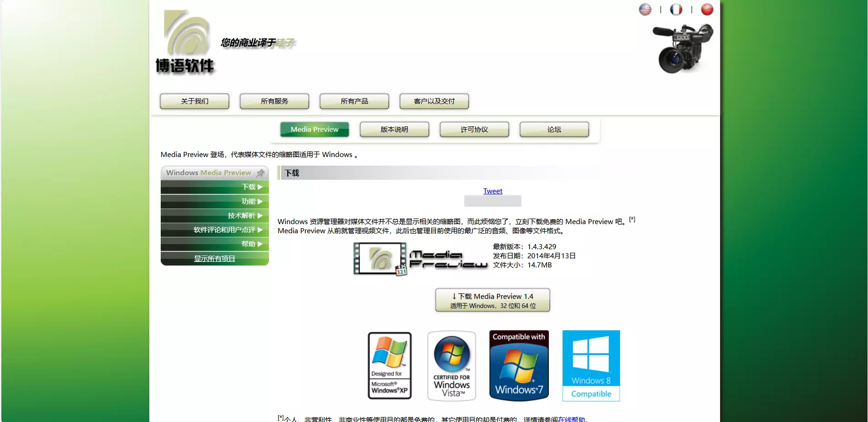Click the Certified for Windows Vista badge
Viewport: 868px width, 422px height.
point(452,366)
